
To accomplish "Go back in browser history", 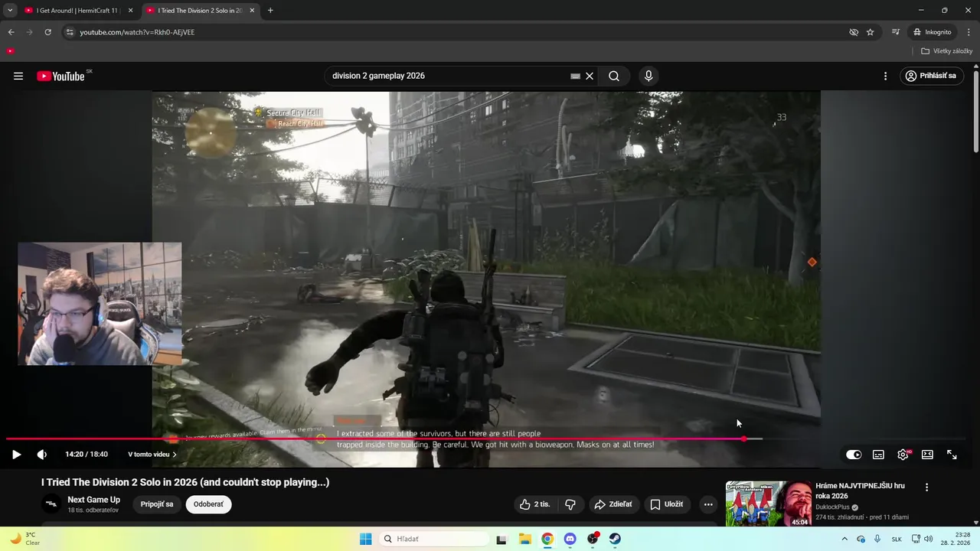I will [x=11, y=32].
